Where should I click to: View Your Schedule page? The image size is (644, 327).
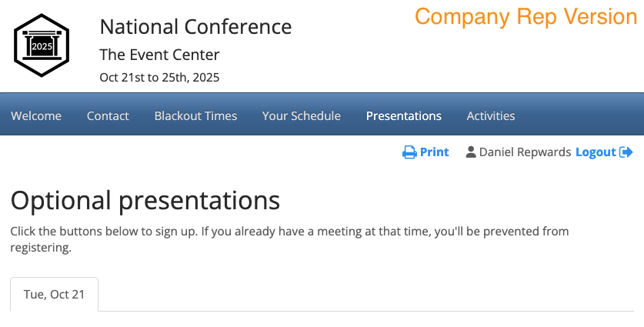(301, 116)
